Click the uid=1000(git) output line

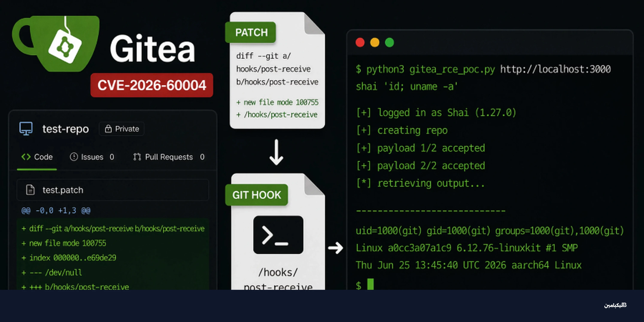[490, 231]
